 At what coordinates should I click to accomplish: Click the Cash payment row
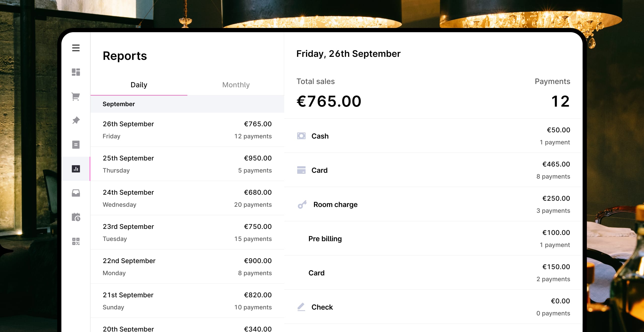433,136
